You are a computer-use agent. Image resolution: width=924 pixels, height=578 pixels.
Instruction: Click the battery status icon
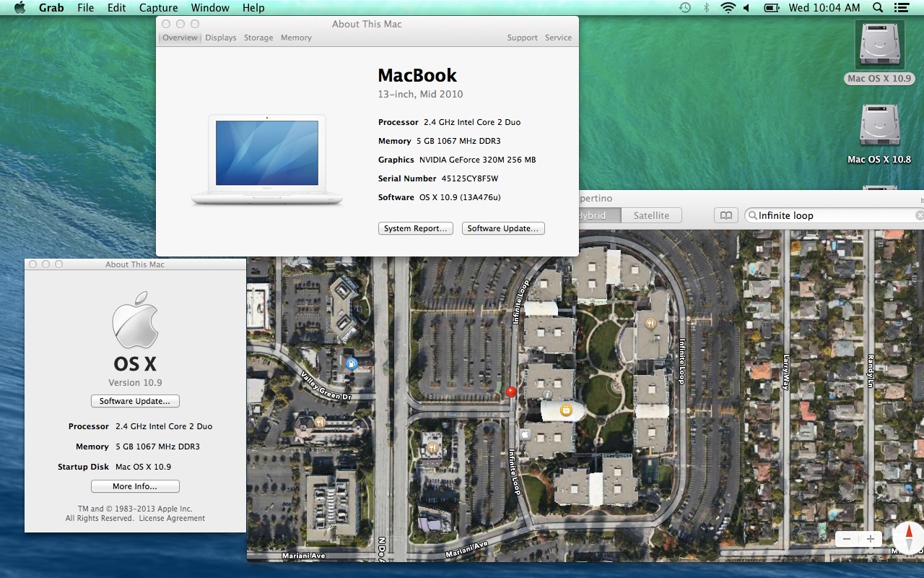click(772, 8)
